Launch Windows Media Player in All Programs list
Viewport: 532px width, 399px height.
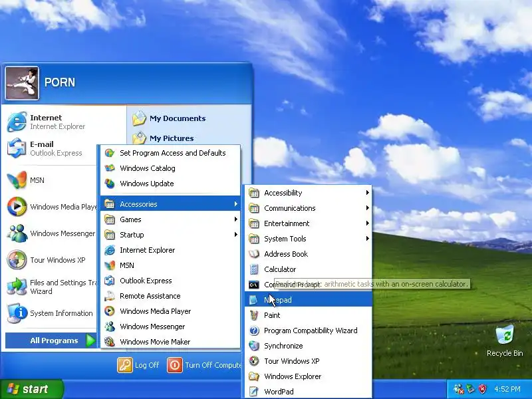(x=170, y=311)
